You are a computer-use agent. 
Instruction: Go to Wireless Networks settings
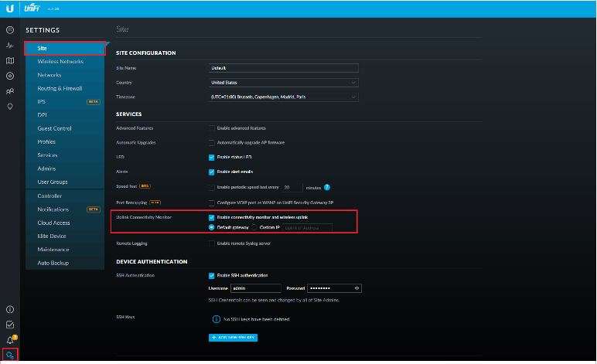click(x=60, y=62)
